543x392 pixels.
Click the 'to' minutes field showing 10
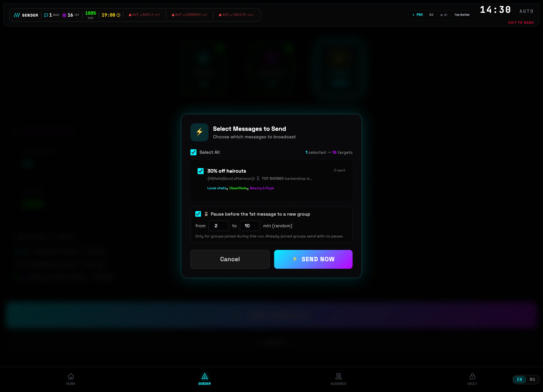[250, 226]
